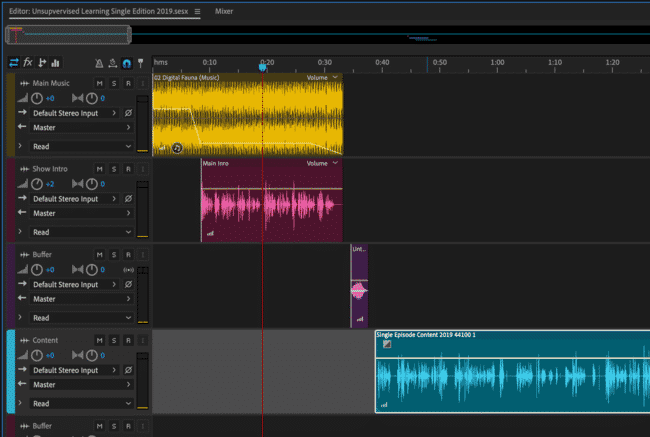Click the Main Music output arrow icon
Screen dimensions: 650x437
click(x=22, y=127)
